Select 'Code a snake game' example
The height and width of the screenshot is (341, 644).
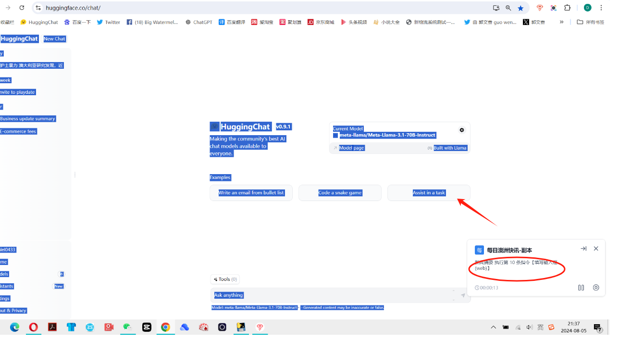tap(340, 193)
